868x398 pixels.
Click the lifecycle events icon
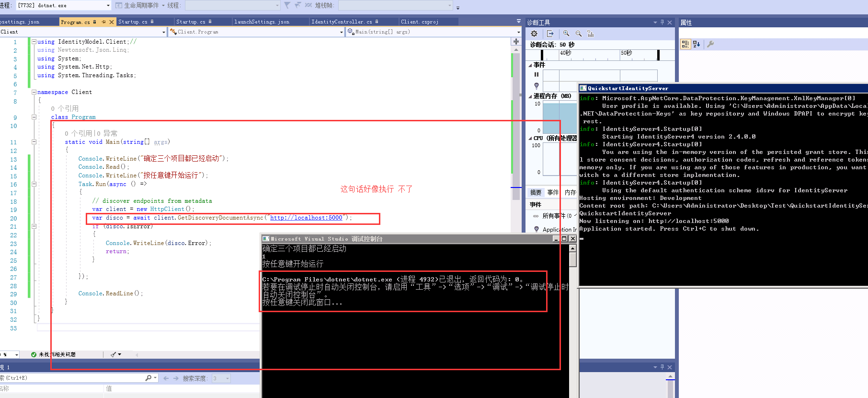click(x=119, y=5)
